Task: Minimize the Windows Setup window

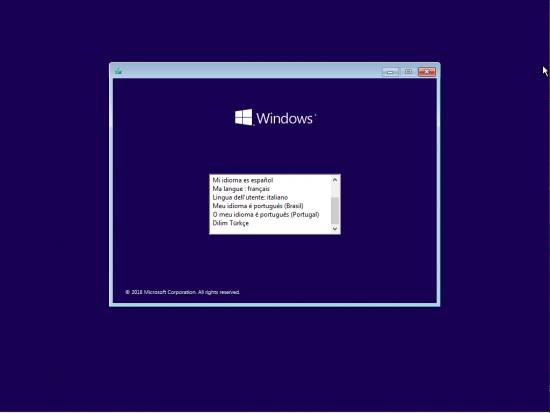Action: click(x=390, y=72)
